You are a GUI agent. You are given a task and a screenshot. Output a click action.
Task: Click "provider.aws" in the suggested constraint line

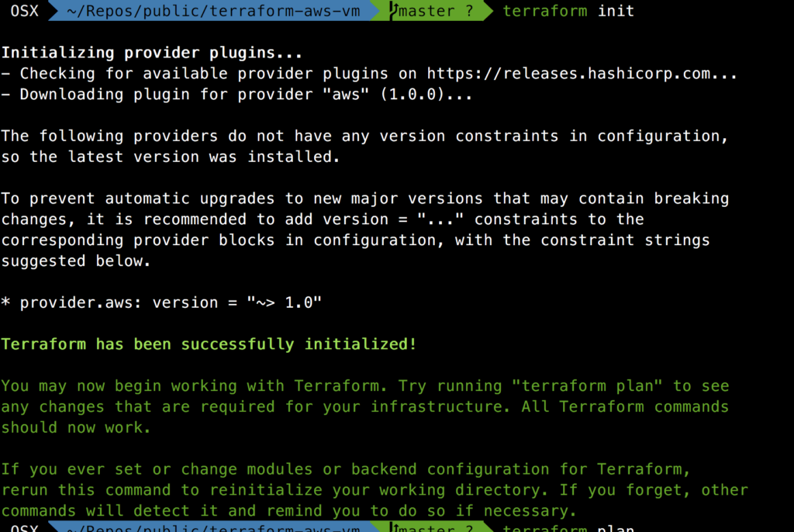point(76,302)
